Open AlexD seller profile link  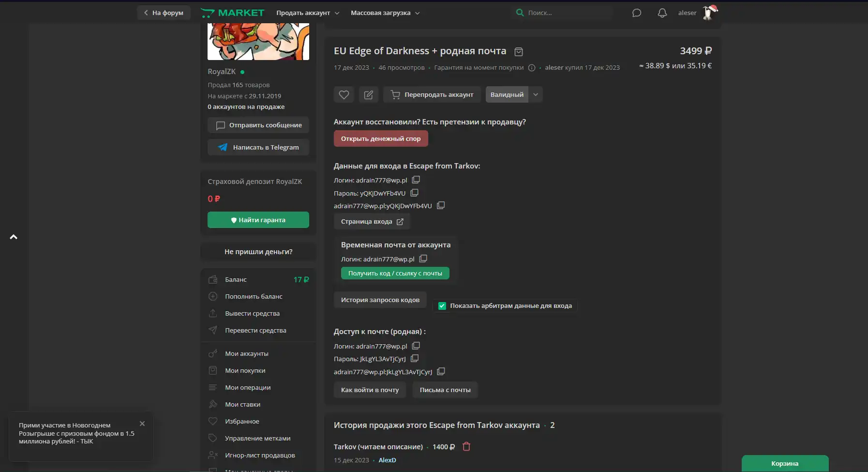[x=387, y=460]
